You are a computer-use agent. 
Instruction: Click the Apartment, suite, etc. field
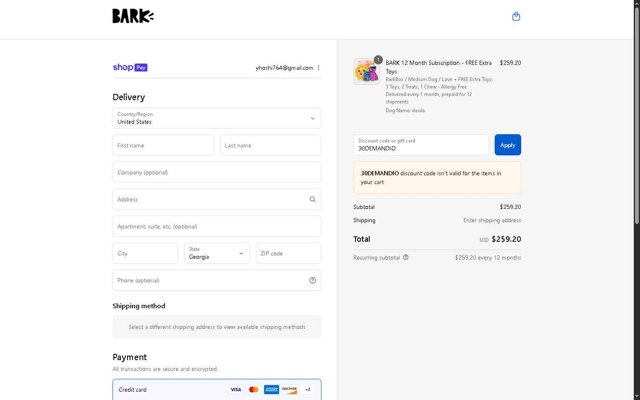[x=217, y=226]
